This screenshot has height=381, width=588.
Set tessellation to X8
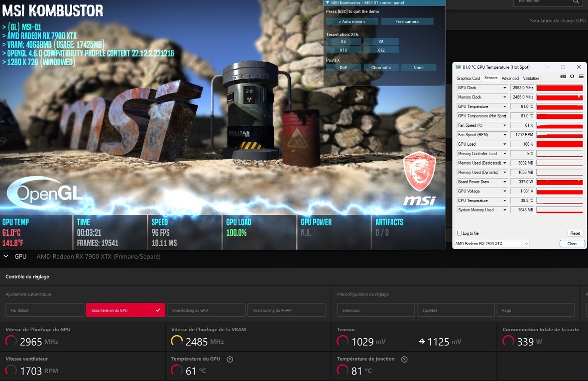(380, 42)
